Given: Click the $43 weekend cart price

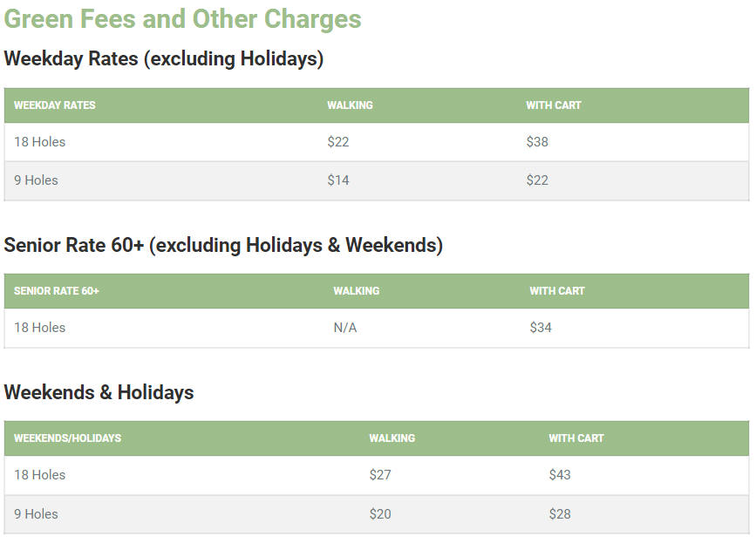Looking at the screenshot, I should [x=560, y=475].
